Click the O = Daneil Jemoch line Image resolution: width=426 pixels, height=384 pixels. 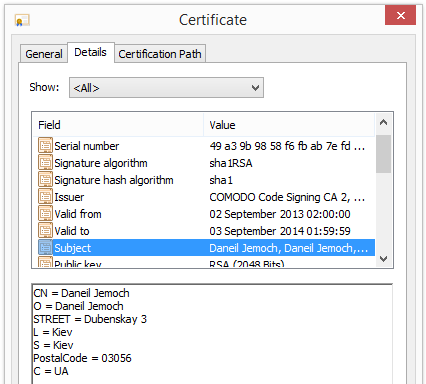(x=78, y=306)
